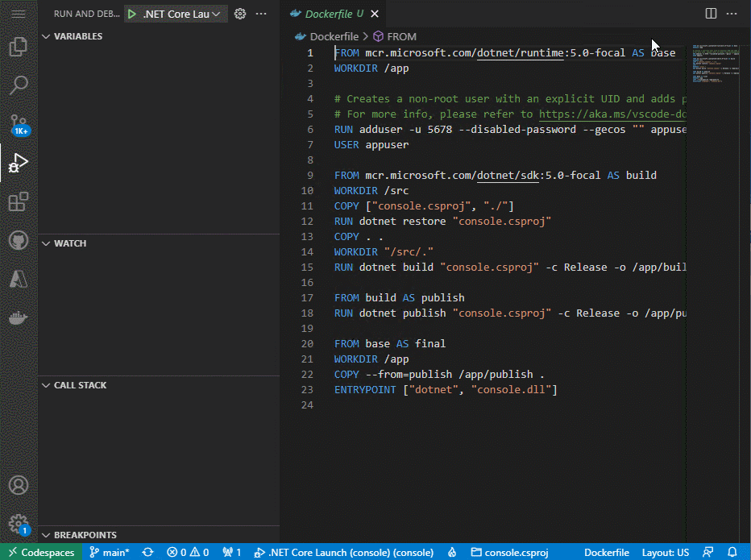
Task: Click Dockerfile breadcrumb item
Action: tap(334, 36)
